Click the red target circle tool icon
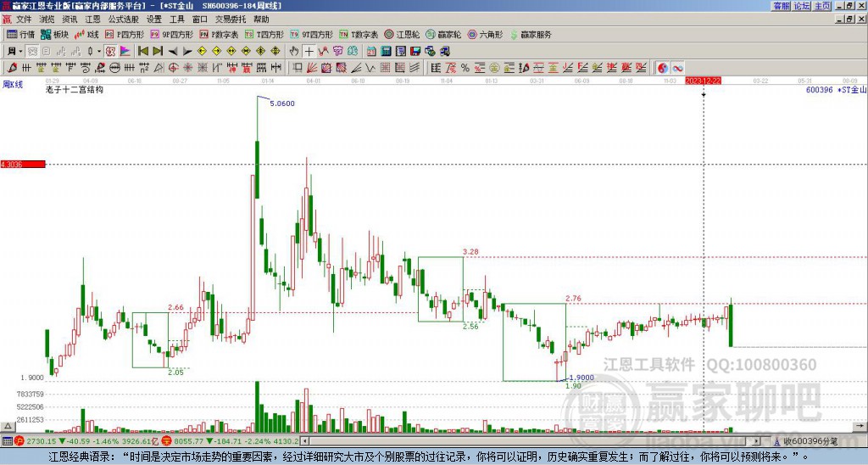Image resolution: width=868 pixels, height=465 pixels. [173, 68]
